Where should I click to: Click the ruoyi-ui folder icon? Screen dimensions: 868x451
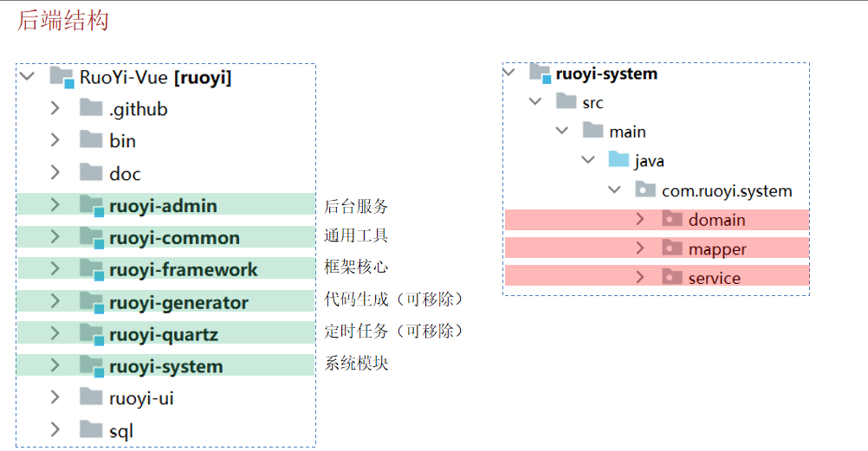point(91,396)
